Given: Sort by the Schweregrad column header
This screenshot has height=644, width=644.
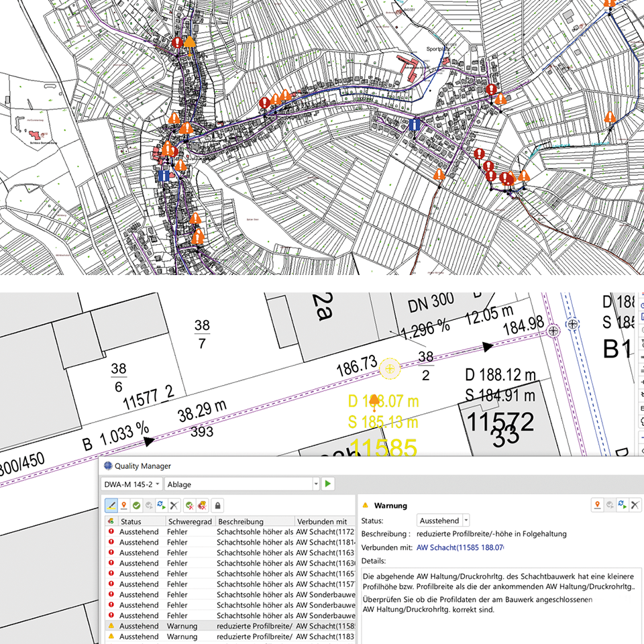Looking at the screenshot, I should (x=191, y=521).
